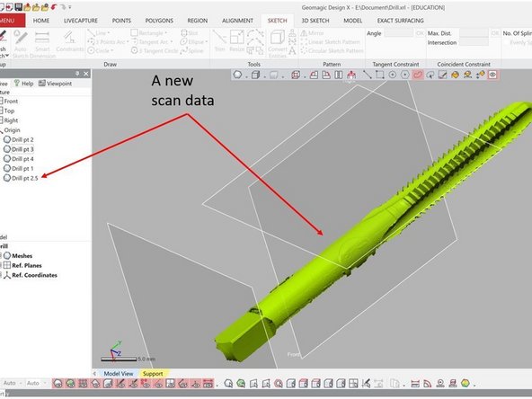This screenshot has width=532, height=399.
Task: Select the Top plane in tree
Action: click(x=7, y=111)
